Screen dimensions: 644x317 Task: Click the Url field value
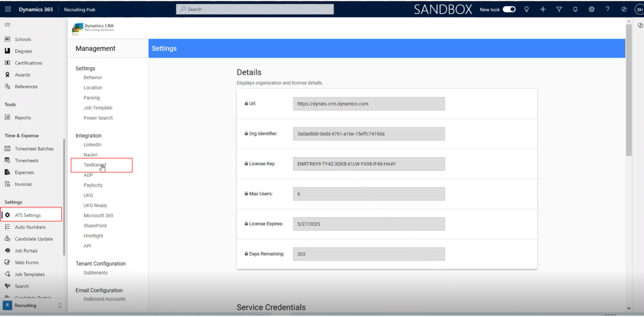pos(369,104)
